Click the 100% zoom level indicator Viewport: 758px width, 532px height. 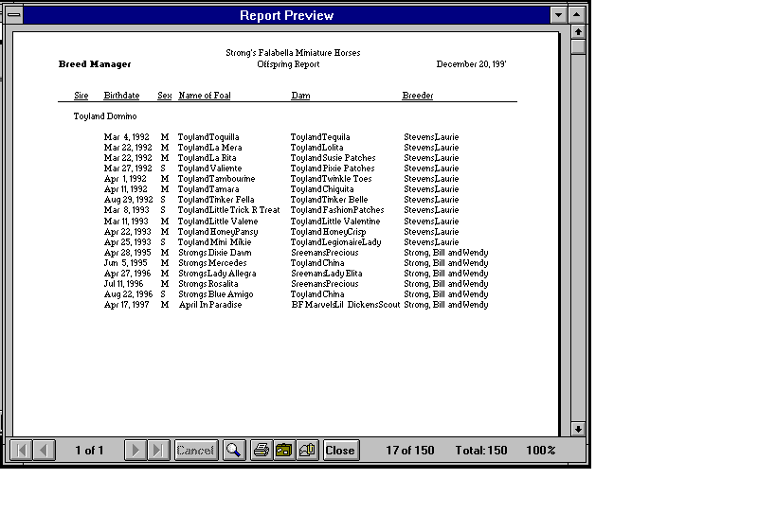coord(541,451)
